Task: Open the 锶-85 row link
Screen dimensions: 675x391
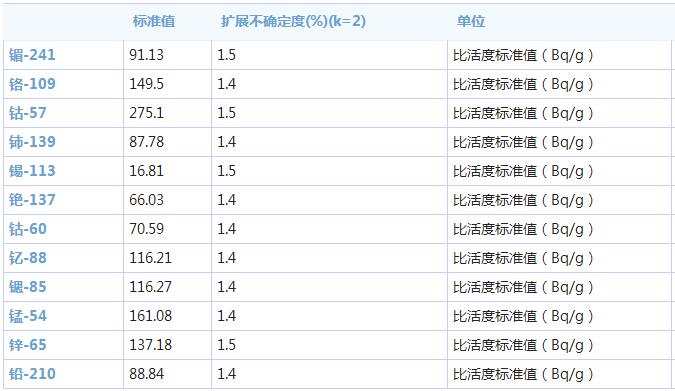Action: tap(28, 287)
